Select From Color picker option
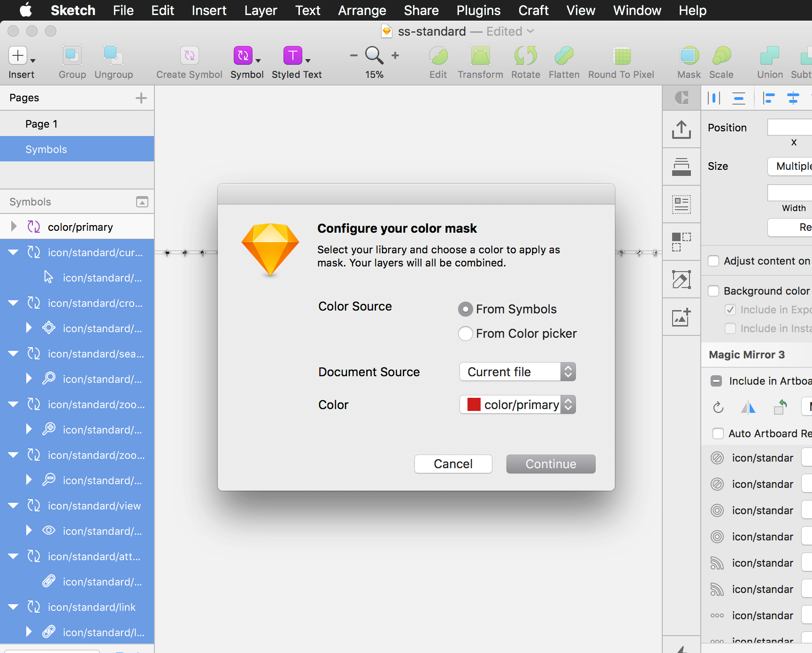 465,333
